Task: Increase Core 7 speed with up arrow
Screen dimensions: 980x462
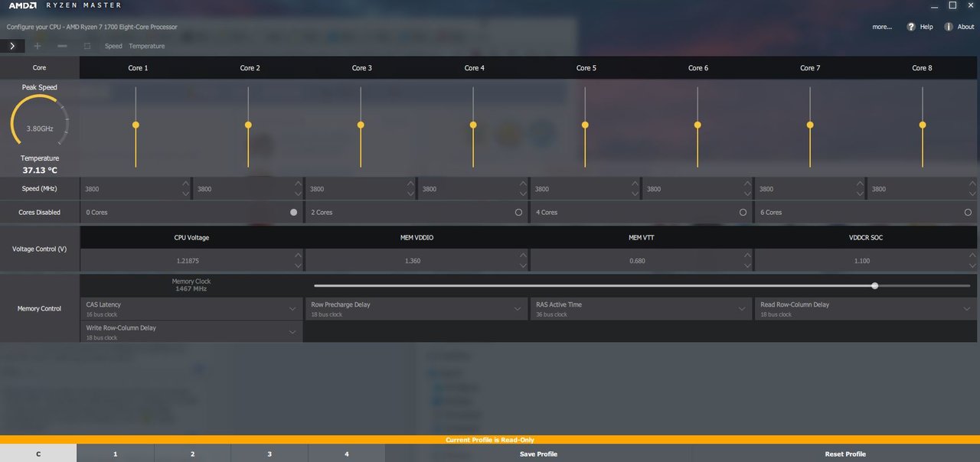Action: point(860,184)
